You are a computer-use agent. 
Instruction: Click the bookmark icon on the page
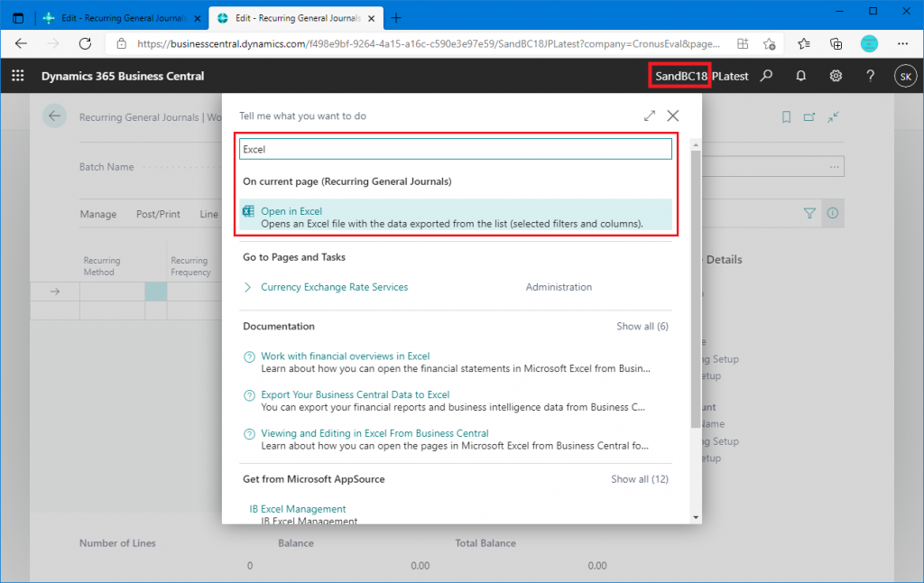(x=786, y=117)
